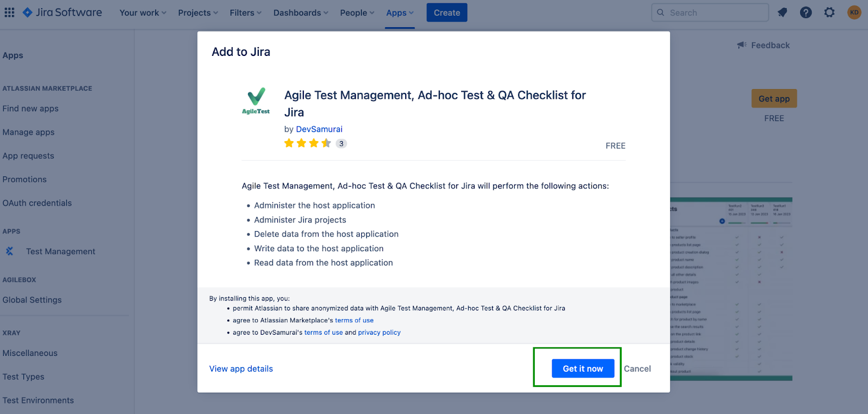Open Atlassian Marketplace terms of use link

click(354, 320)
